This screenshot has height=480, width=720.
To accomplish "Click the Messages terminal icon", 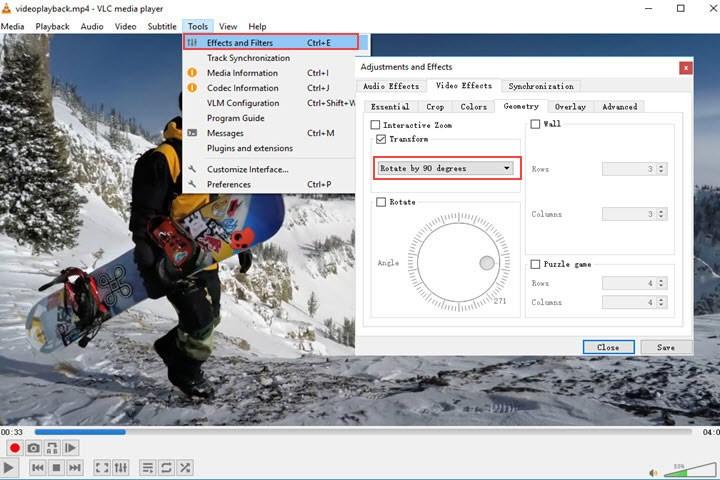I will pyautogui.click(x=192, y=133).
